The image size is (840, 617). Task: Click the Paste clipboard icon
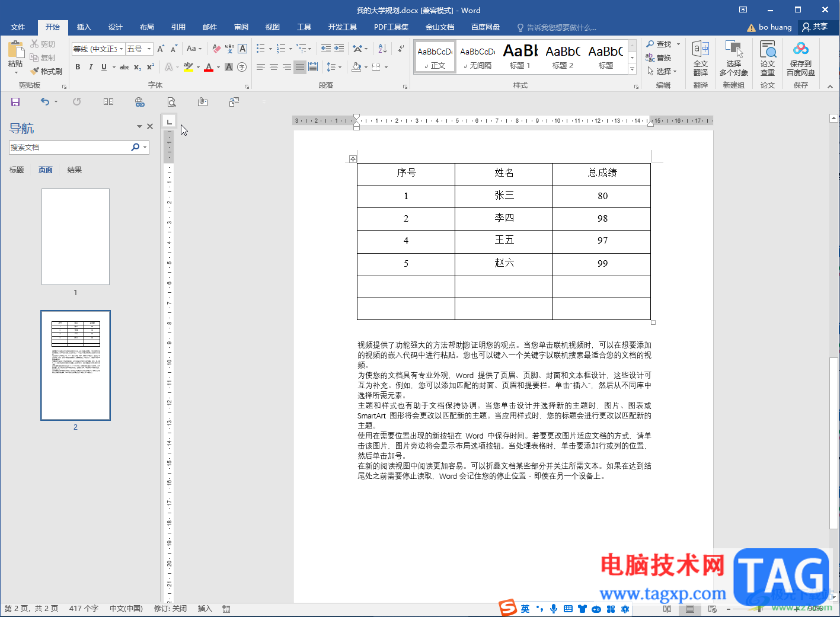point(16,50)
